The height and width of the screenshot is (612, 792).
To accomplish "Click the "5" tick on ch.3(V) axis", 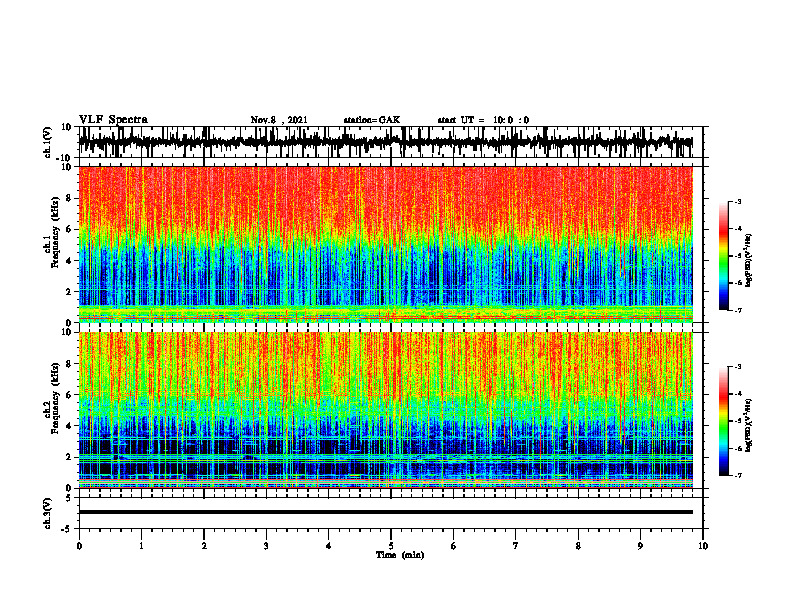I will point(69,497).
